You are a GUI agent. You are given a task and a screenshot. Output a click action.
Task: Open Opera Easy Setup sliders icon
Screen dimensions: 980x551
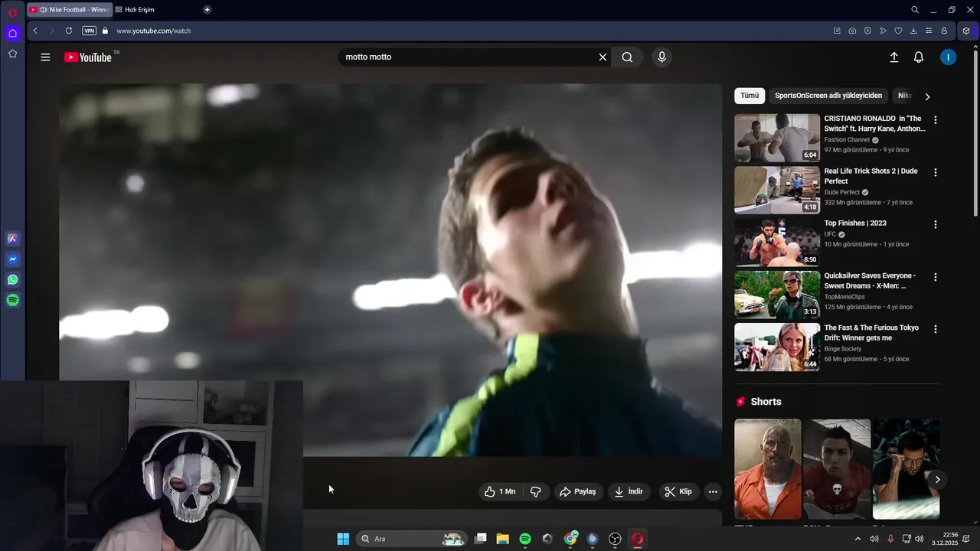click(x=929, y=31)
